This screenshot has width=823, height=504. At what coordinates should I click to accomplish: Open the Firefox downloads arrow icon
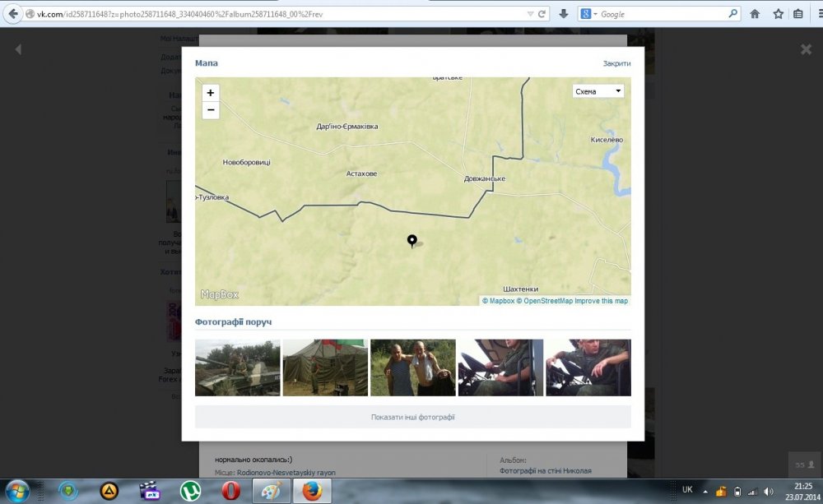[x=564, y=14]
